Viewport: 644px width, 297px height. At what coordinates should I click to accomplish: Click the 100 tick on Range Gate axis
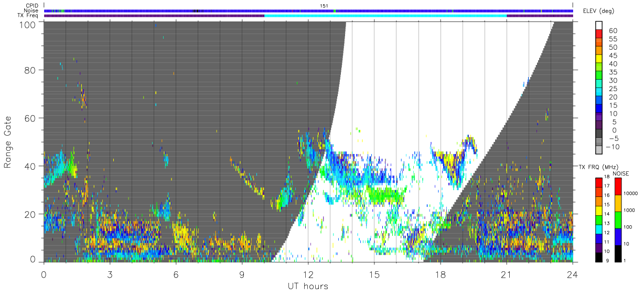28,24
